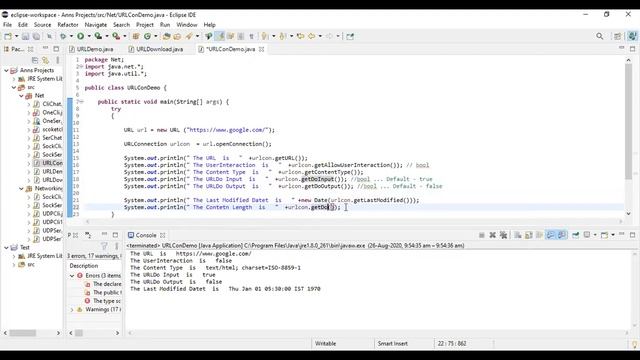Select the OneSer file in Net package
This screenshot has width=640, height=360.
pyautogui.click(x=48, y=121)
